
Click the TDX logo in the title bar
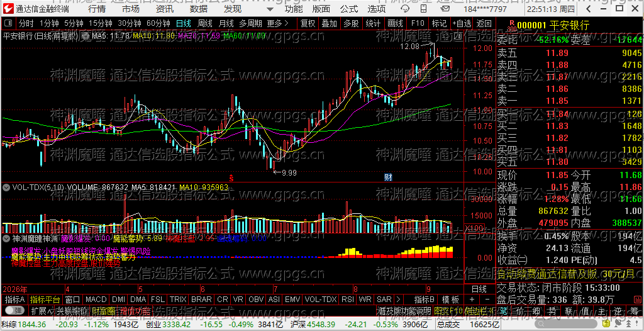click(x=9, y=9)
